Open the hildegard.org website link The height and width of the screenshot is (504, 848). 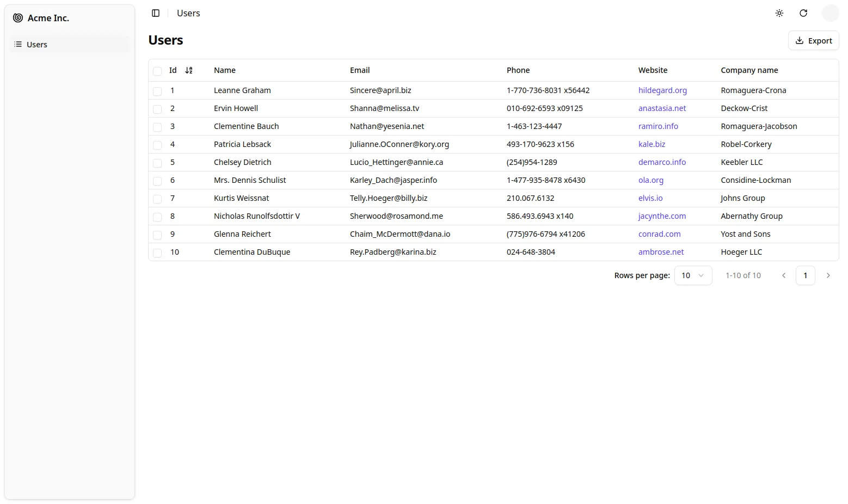[662, 90]
